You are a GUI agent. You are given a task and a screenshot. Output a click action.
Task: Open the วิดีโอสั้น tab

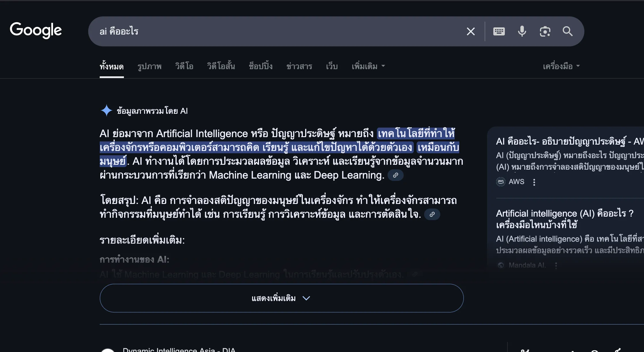[221, 66]
